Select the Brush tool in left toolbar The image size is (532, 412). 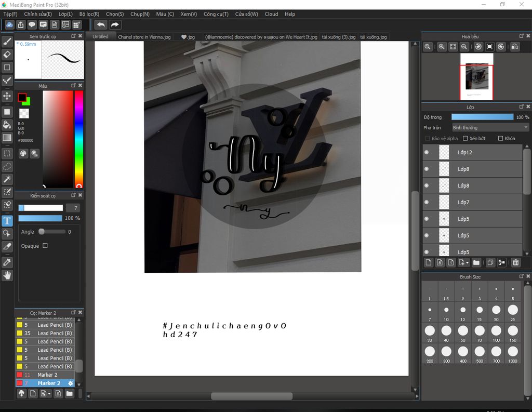pos(7,42)
